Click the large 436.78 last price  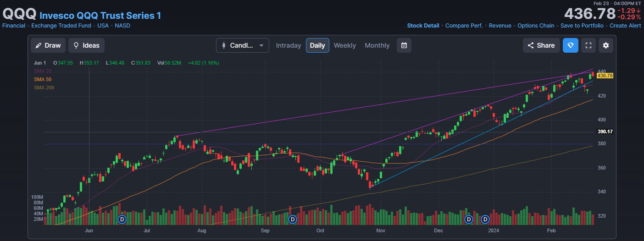pos(589,13)
